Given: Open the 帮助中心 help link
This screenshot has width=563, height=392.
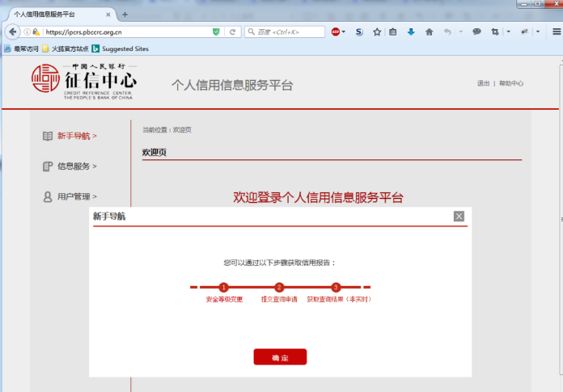Looking at the screenshot, I should [511, 83].
